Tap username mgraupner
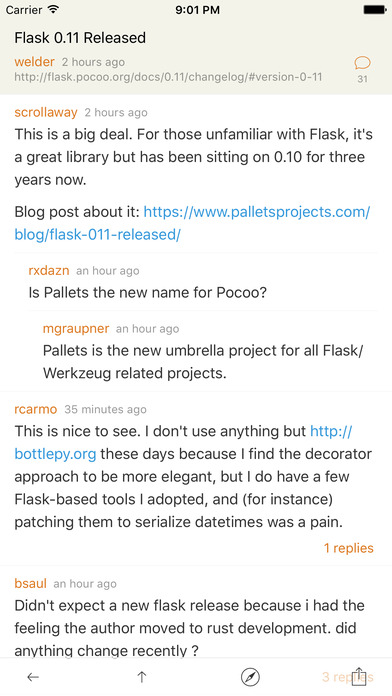This screenshot has height=696, width=392. (76, 328)
